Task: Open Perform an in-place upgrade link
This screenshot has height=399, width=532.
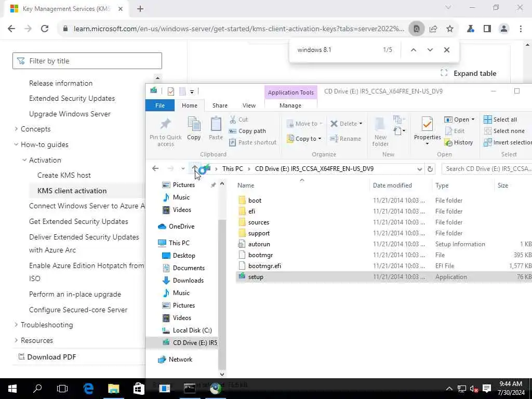Action: point(75,294)
